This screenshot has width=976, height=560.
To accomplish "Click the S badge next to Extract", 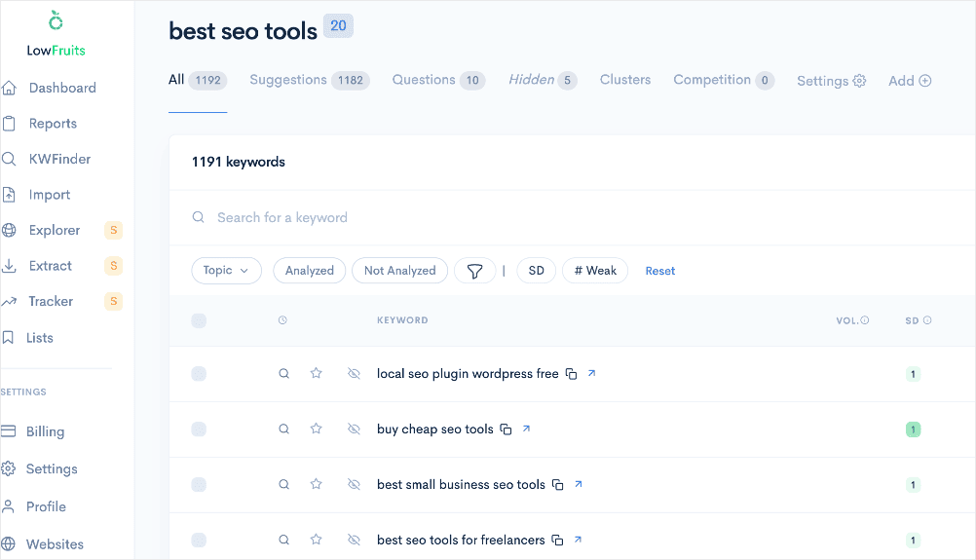I will pyautogui.click(x=113, y=266).
